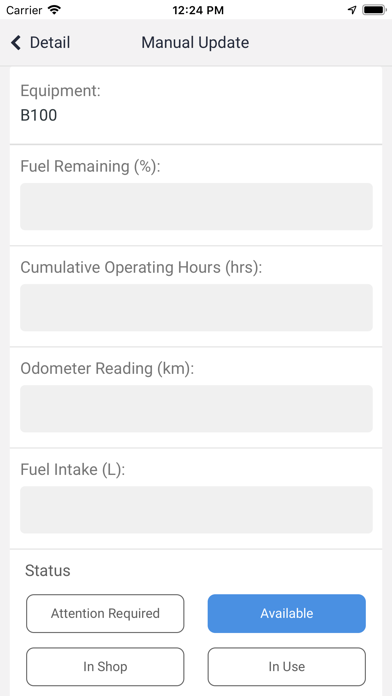Focus the Fuel Intake (L) input field
This screenshot has height=696, width=392.
pos(196,510)
